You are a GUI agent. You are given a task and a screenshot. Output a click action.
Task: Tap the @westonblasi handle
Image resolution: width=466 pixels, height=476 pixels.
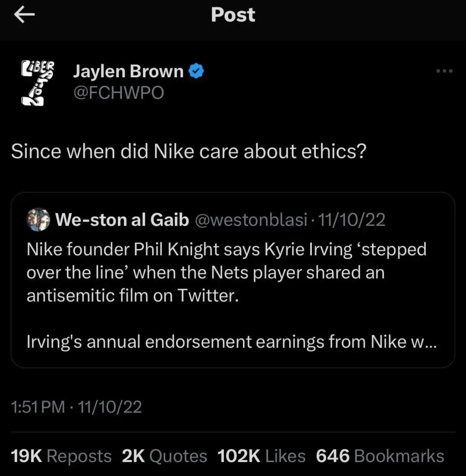click(251, 220)
